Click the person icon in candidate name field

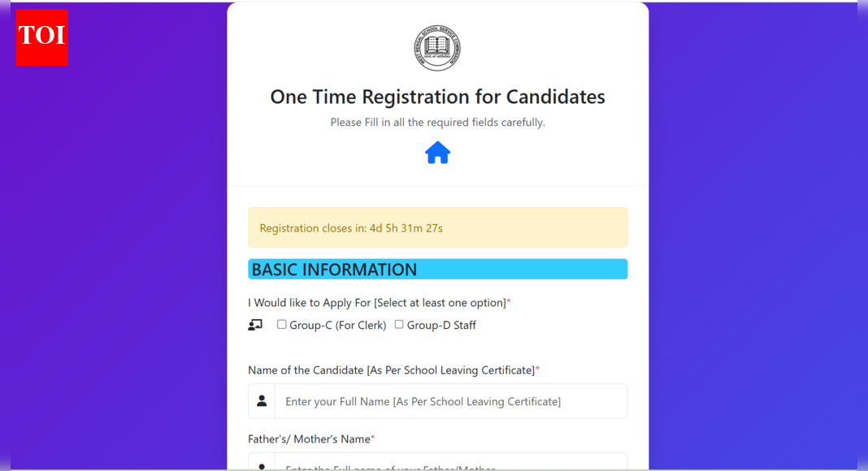click(x=262, y=400)
